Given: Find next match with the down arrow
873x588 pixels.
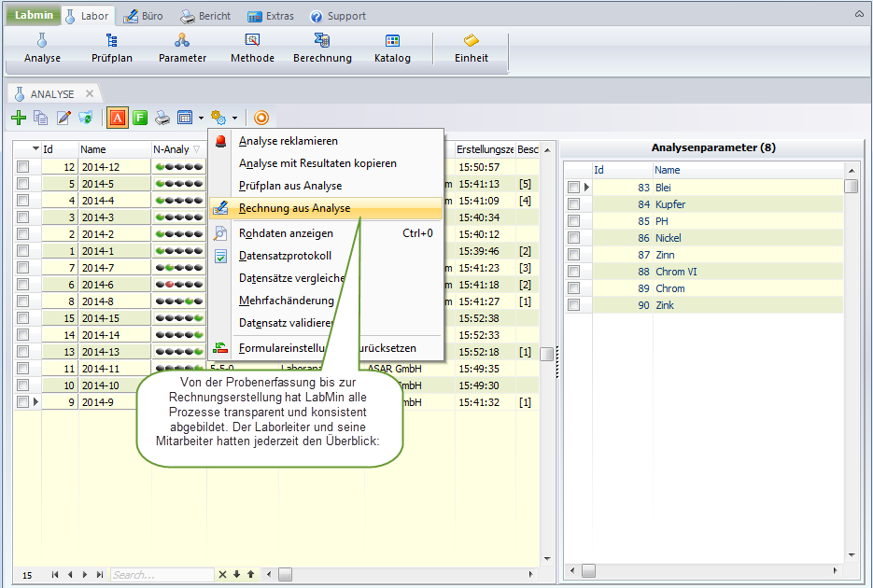Looking at the screenshot, I should click(x=236, y=575).
